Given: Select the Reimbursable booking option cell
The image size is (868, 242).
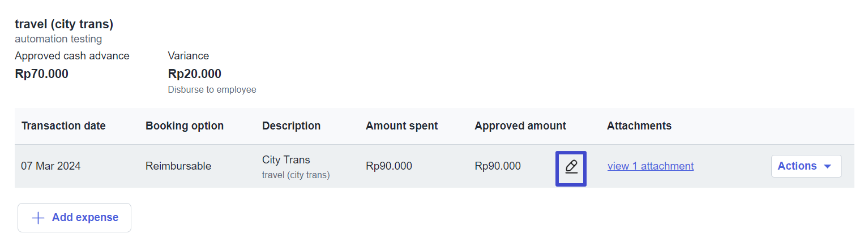Looking at the screenshot, I should coord(178,166).
